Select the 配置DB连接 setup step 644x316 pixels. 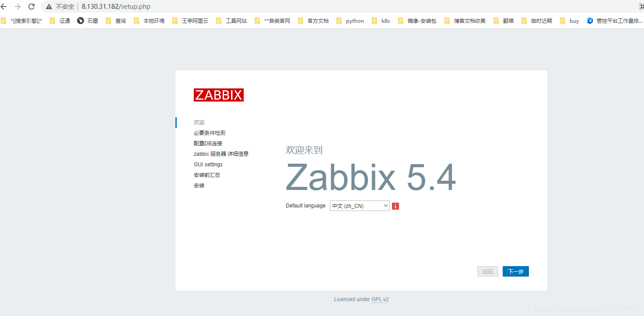[x=208, y=144]
